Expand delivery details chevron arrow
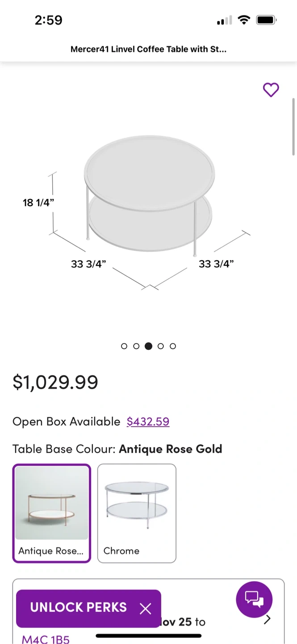The height and width of the screenshot is (644, 297). click(267, 619)
